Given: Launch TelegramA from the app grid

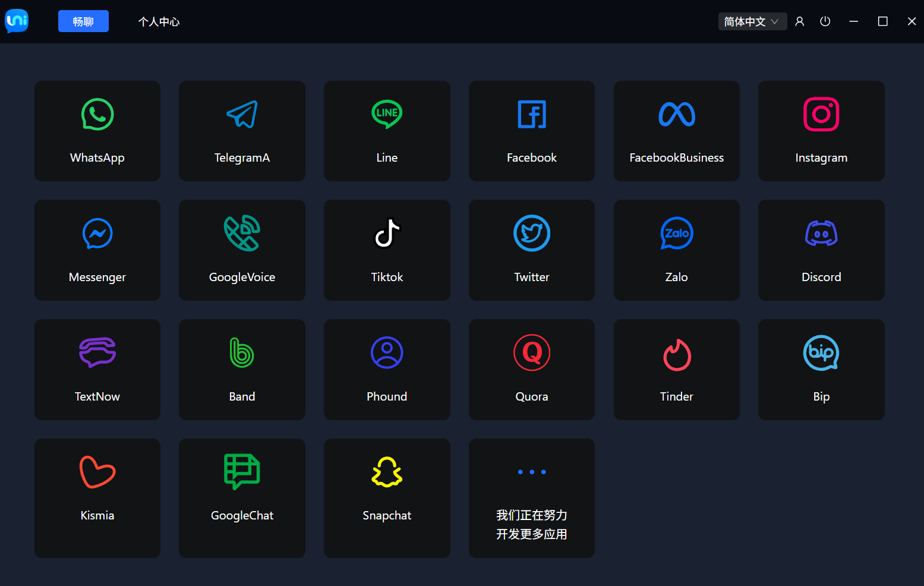Looking at the screenshot, I should point(242,131).
